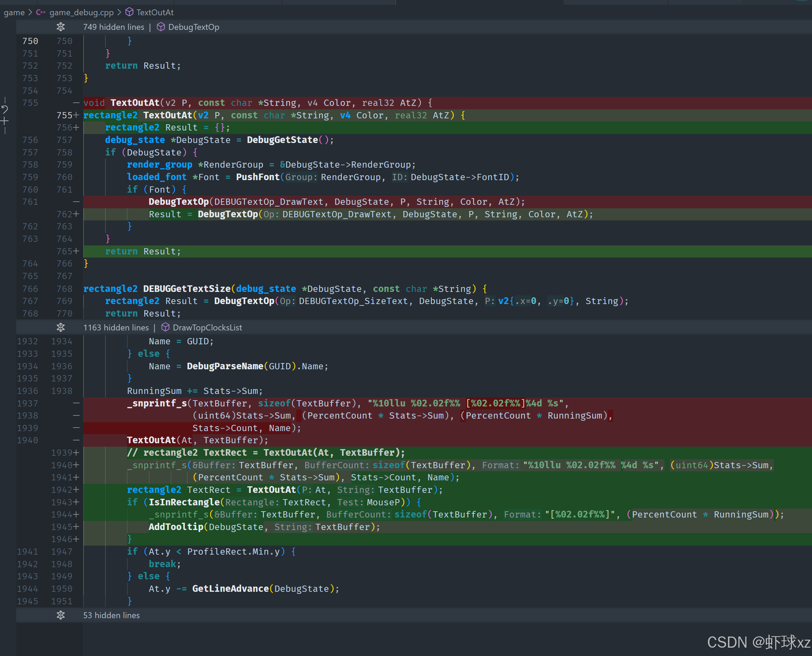Click the added line 'return Result;' at 765
812x656 pixels.
143,251
